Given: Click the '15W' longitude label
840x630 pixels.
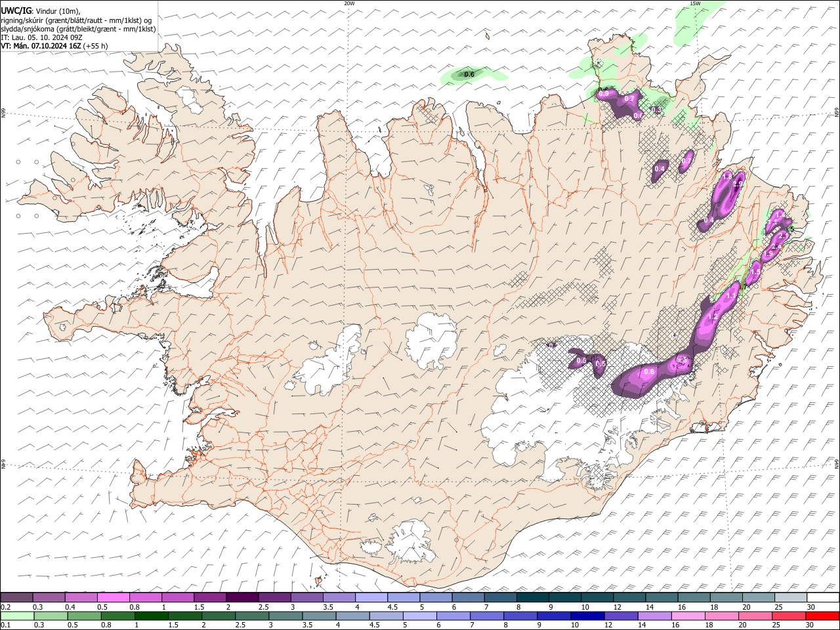Looking at the screenshot, I should pyautogui.click(x=695, y=3).
